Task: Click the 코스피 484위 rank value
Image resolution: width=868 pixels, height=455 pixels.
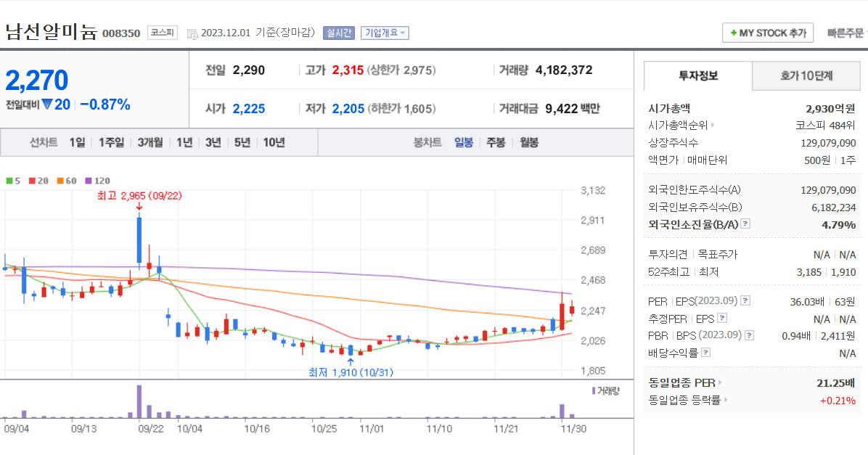Action: point(825,125)
